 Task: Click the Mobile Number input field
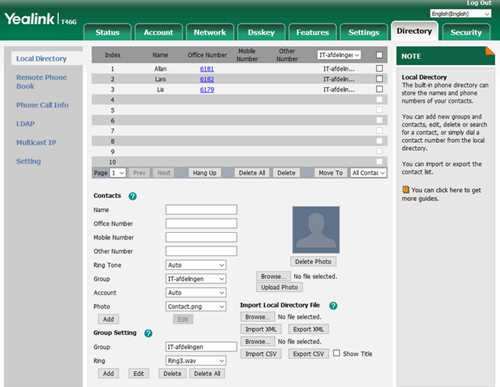tap(201, 237)
